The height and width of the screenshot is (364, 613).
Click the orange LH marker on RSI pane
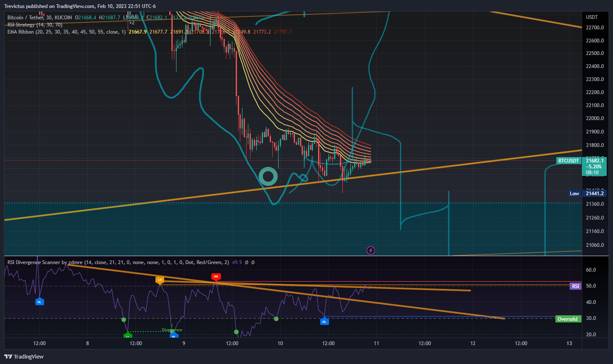pyautogui.click(x=160, y=280)
